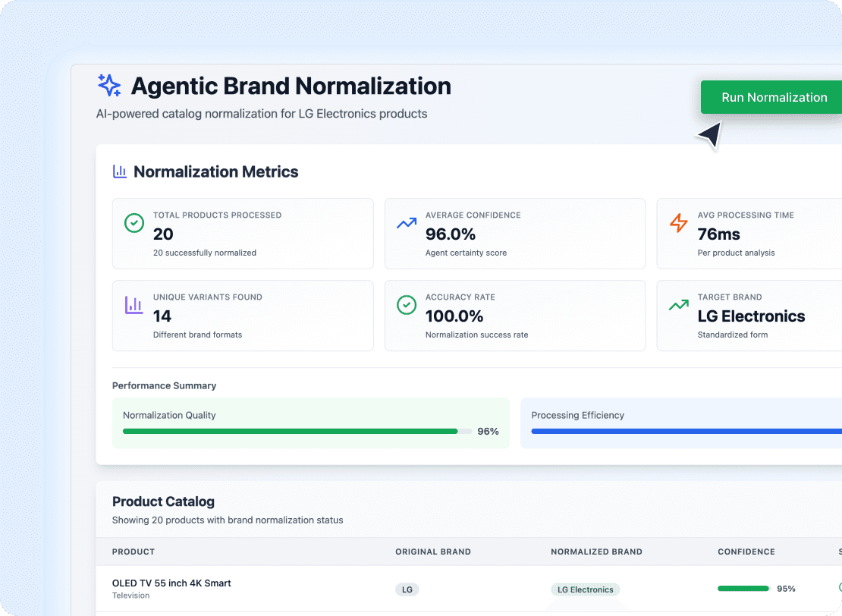The height and width of the screenshot is (616, 842).
Task: Click the 'Different brand formats' caption
Action: click(x=197, y=335)
